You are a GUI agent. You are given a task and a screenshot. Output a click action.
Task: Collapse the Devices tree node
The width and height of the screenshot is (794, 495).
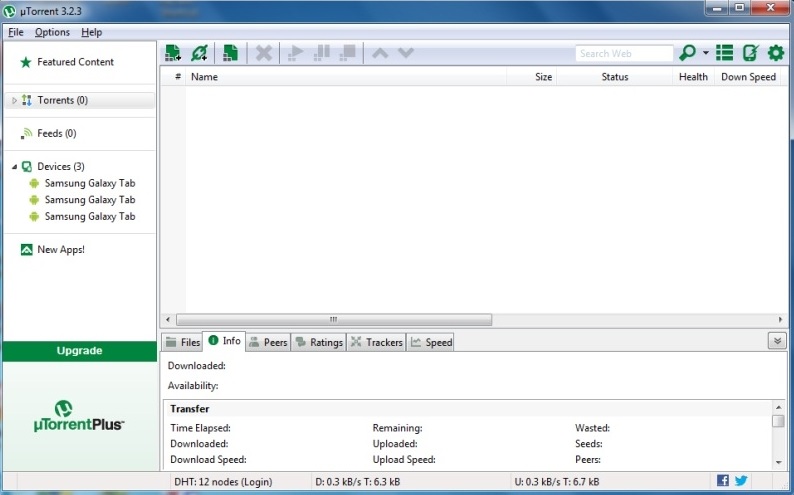14,167
